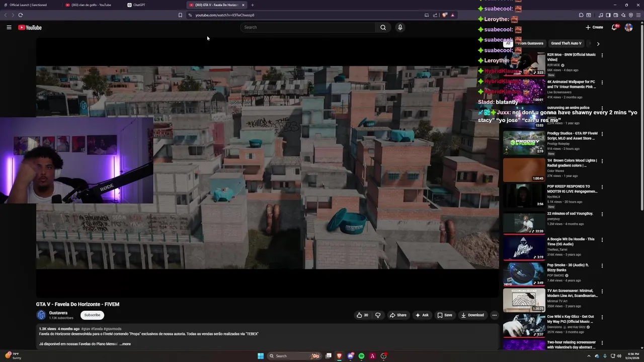Switch to the ChatGPT browser tab
Image resolution: width=644 pixels, height=362 pixels.
point(154,5)
